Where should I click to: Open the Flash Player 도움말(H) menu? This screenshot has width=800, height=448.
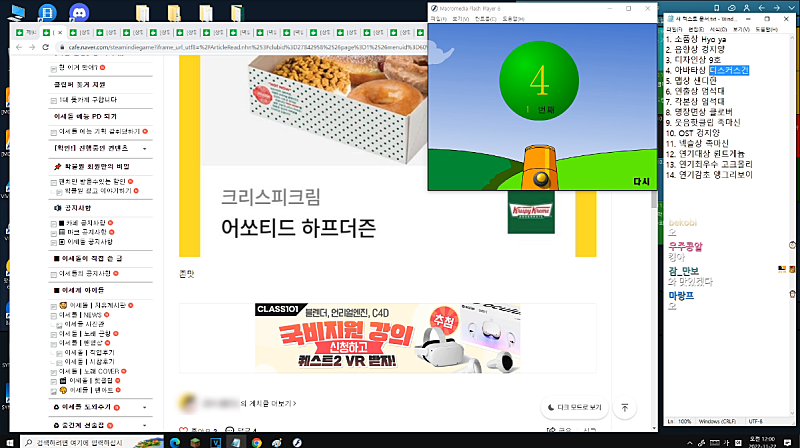[513, 19]
